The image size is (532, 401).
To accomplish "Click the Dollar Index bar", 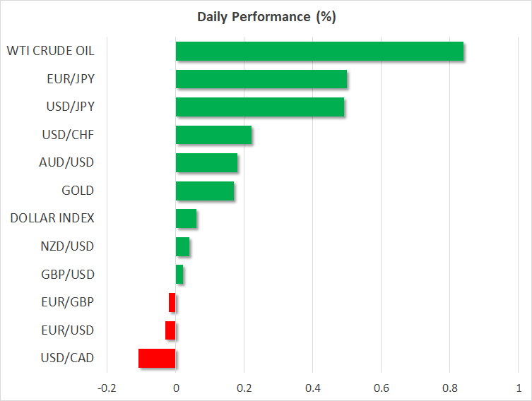I will pyautogui.click(x=186, y=219).
